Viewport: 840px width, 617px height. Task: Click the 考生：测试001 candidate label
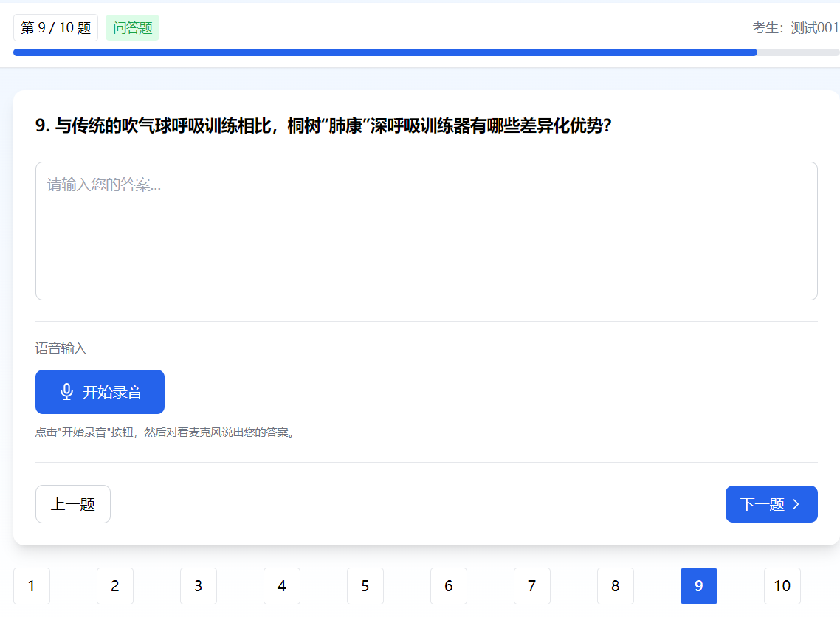(796, 28)
